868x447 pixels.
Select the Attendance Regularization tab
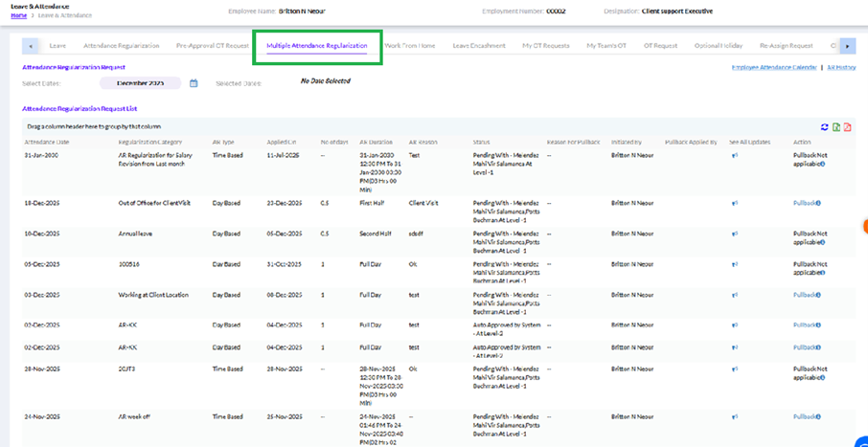pos(121,45)
